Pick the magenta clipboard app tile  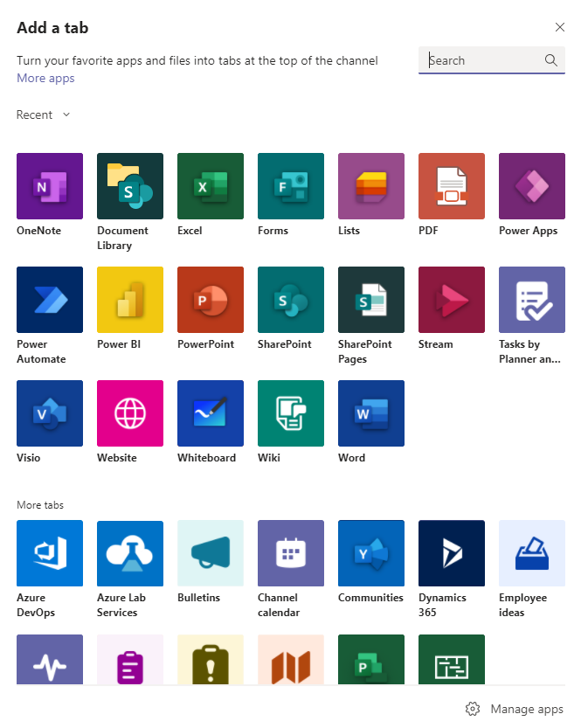(x=130, y=659)
